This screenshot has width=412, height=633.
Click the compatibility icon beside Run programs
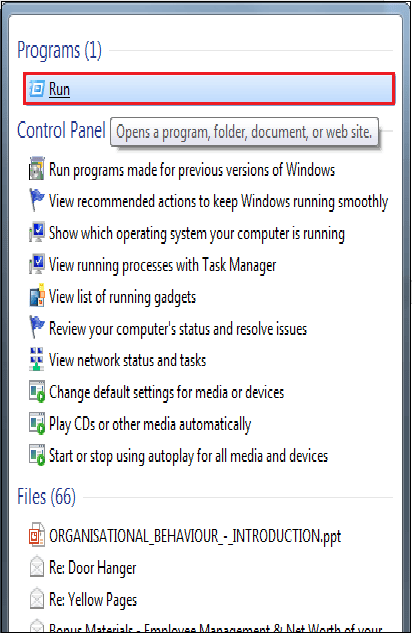point(37,168)
